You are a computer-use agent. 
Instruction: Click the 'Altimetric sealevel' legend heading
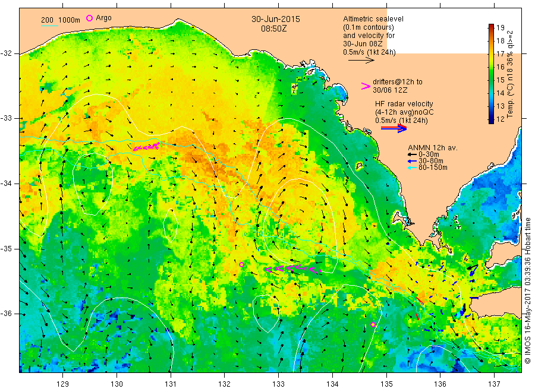(373, 19)
